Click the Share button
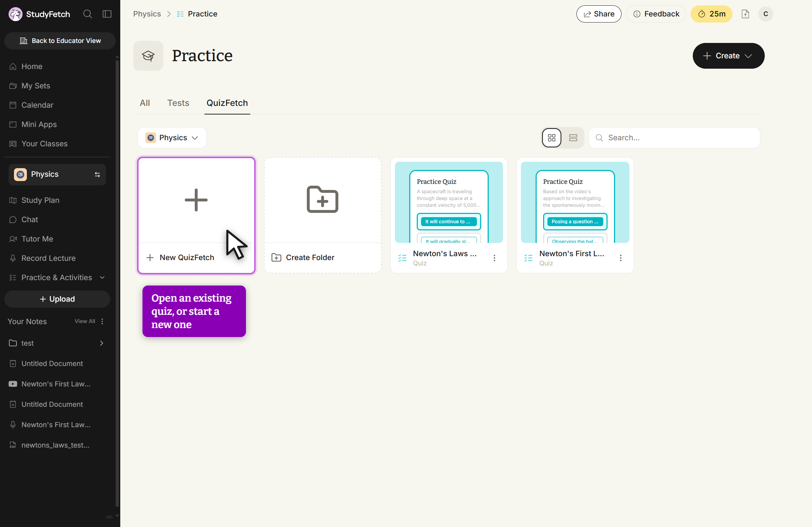Image resolution: width=812 pixels, height=527 pixels. click(599, 14)
